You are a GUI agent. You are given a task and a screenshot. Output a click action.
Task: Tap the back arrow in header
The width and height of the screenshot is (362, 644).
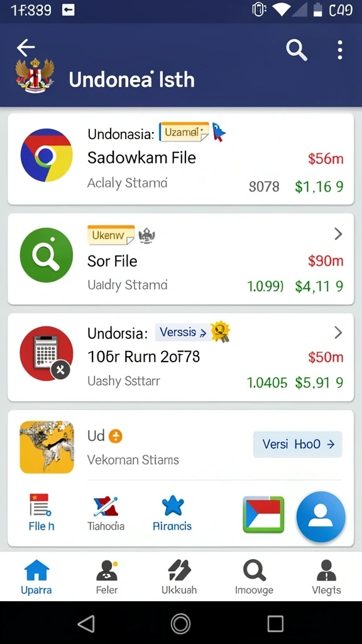point(25,48)
